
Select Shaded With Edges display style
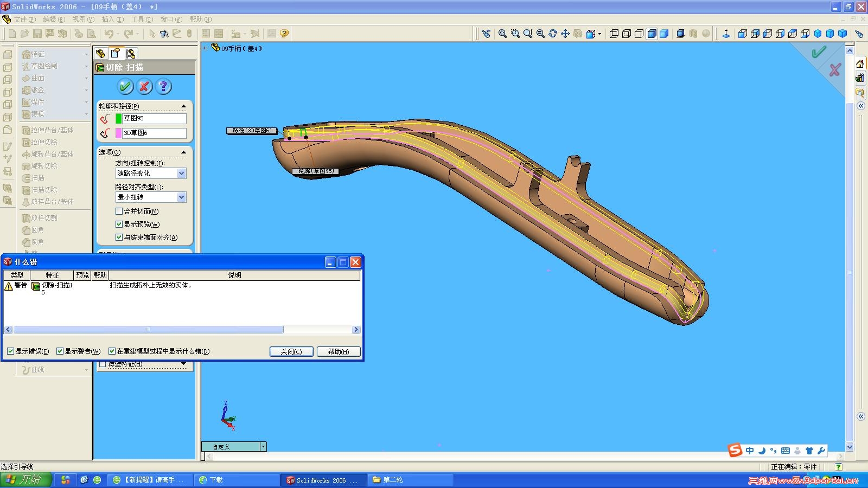click(652, 34)
